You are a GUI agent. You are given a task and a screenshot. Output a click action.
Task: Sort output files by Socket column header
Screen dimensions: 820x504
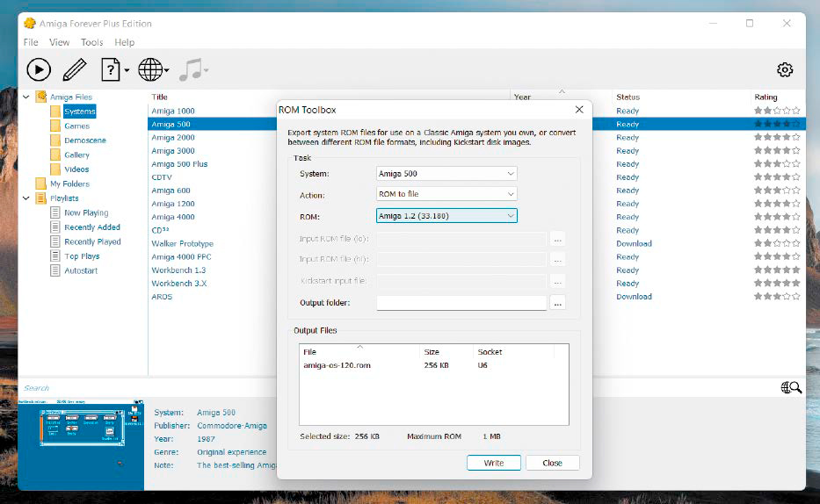click(490, 352)
